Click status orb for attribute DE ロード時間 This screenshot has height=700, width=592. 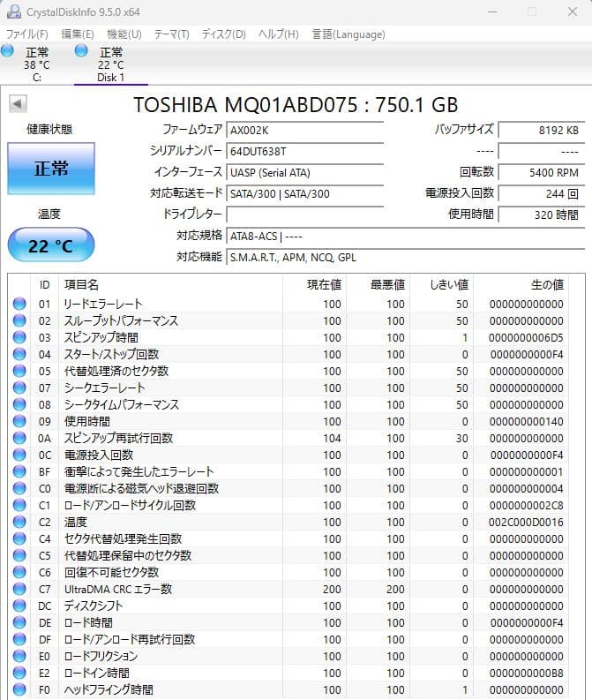click(x=19, y=622)
